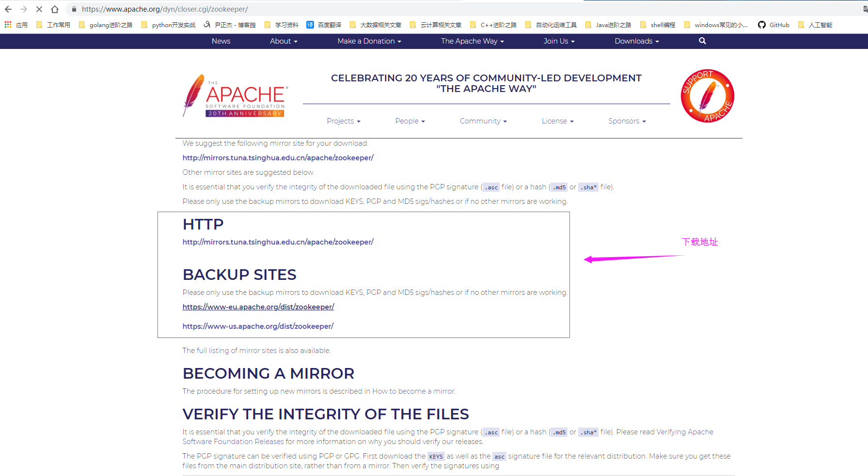The height and width of the screenshot is (476, 868).
Task: Open the 应用 apps grid icon
Action: point(8,25)
